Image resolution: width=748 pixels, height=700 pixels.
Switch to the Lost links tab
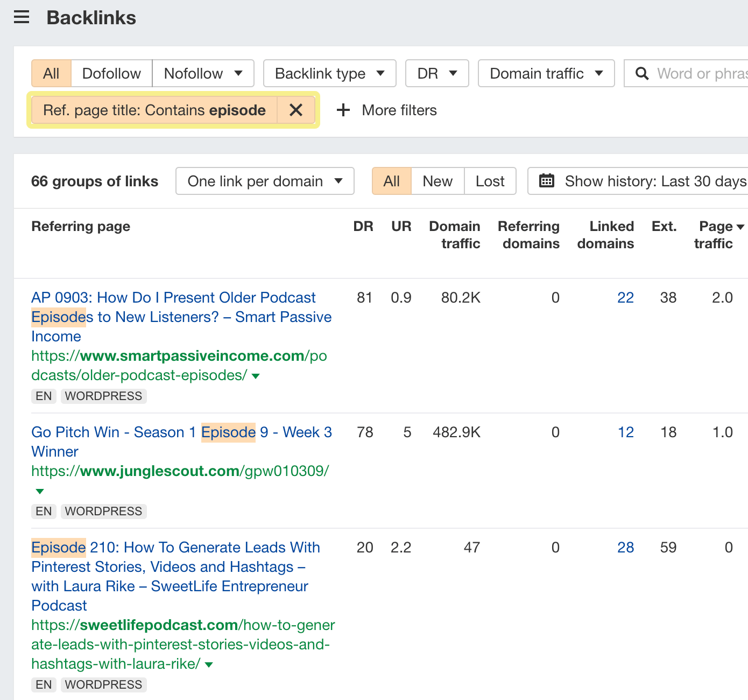(490, 181)
